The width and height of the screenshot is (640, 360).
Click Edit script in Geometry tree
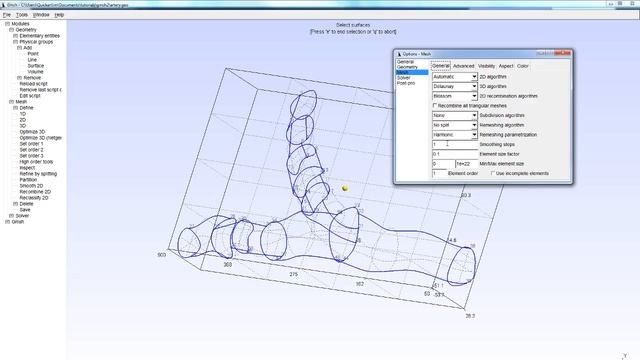(x=30, y=96)
